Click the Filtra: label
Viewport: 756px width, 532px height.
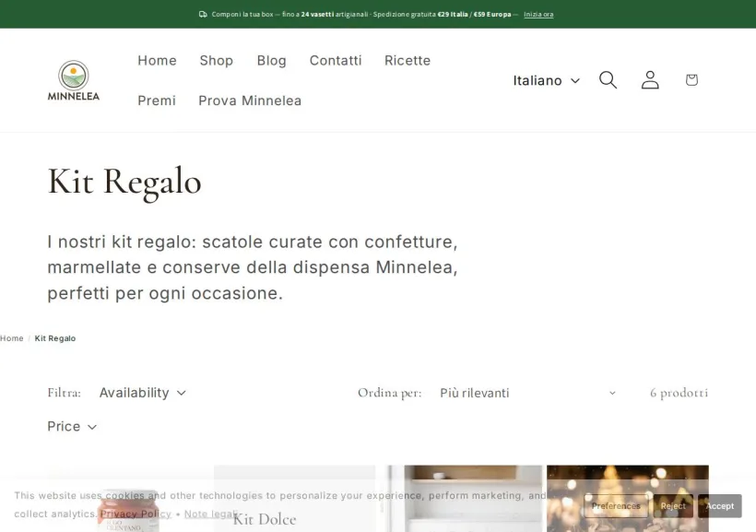[65, 393]
